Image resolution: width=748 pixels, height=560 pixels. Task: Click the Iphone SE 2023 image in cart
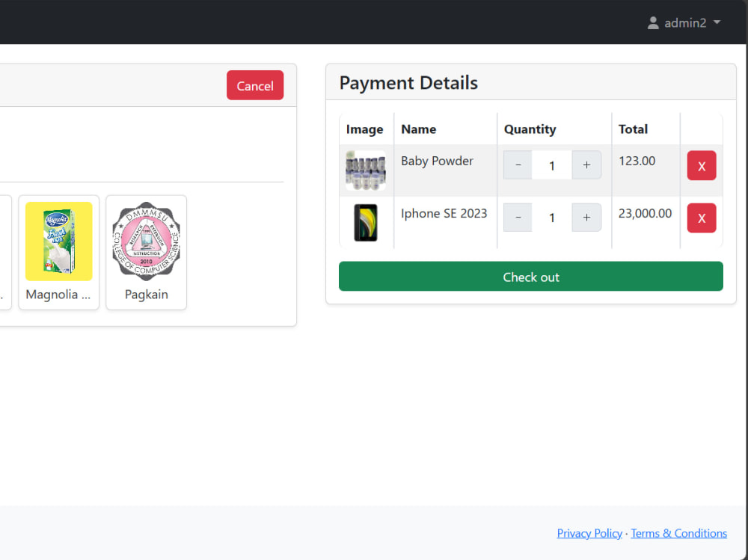tap(366, 223)
